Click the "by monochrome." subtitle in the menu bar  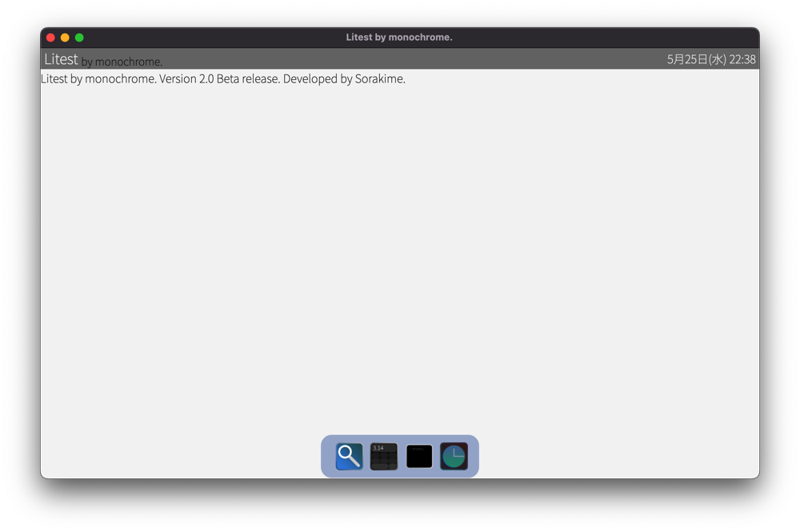tap(122, 62)
